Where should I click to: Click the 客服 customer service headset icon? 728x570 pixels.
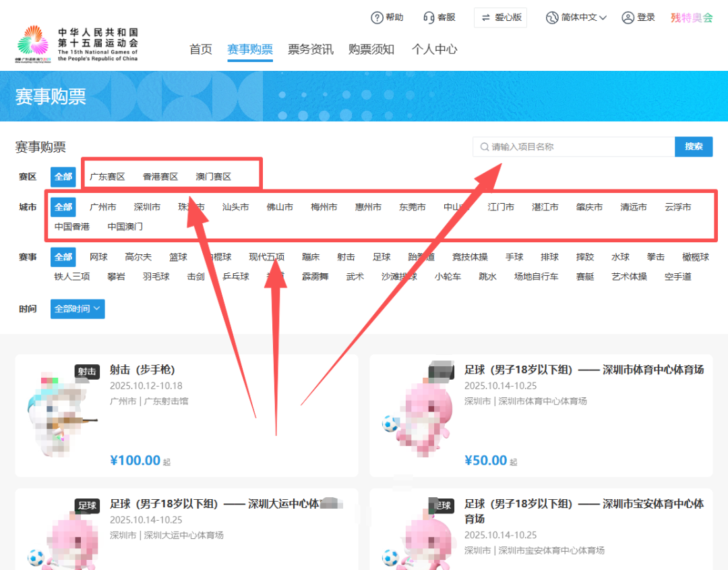pos(429,18)
